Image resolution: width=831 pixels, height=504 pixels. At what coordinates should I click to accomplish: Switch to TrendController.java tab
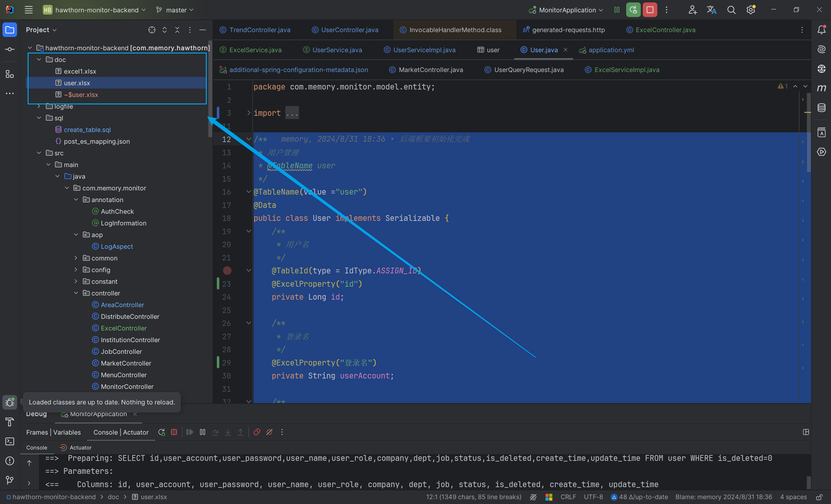(255, 30)
